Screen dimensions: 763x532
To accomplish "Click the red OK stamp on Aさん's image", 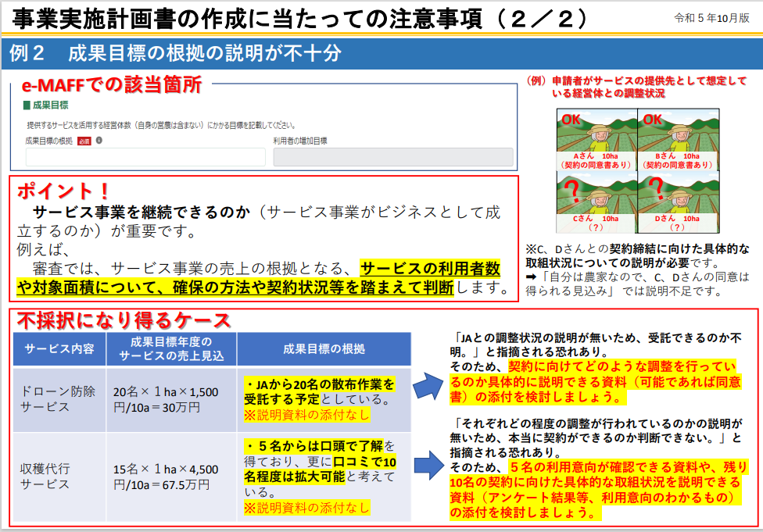I will (571, 120).
